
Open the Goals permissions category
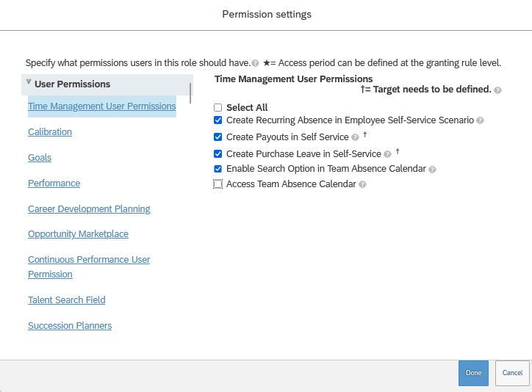(40, 158)
